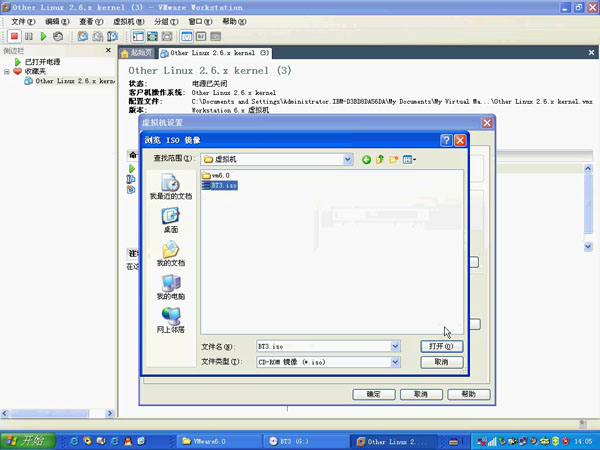Expand the 查找范围 folder dropdown
Image resolution: width=600 pixels, height=450 pixels.
tap(348, 159)
